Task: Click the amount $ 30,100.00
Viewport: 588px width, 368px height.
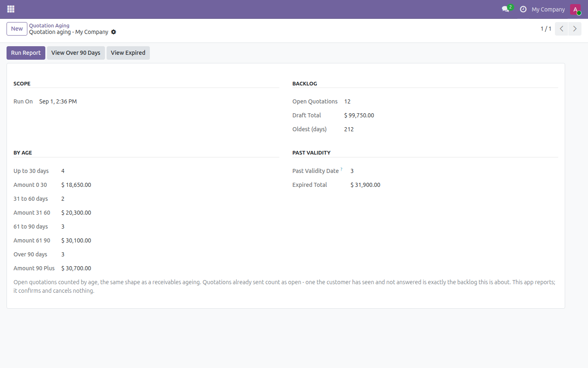Action: tap(76, 240)
